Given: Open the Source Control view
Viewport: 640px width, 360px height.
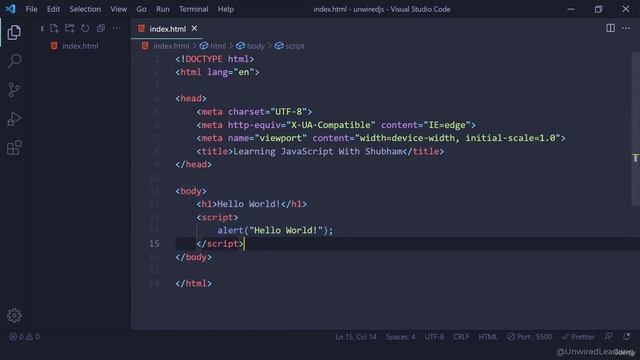Looking at the screenshot, I should click(14, 90).
